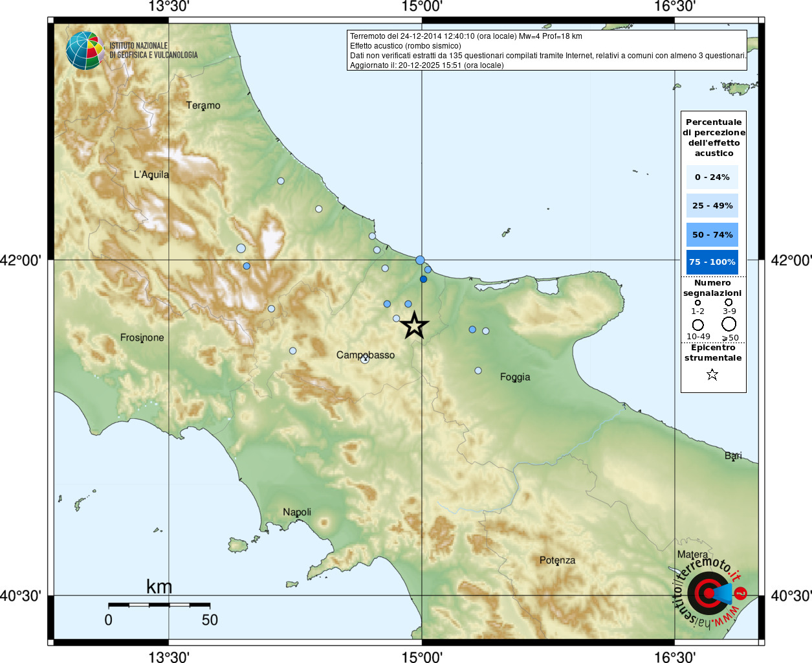
Task: Click the 3-9 reports legend circle
Action: click(729, 302)
